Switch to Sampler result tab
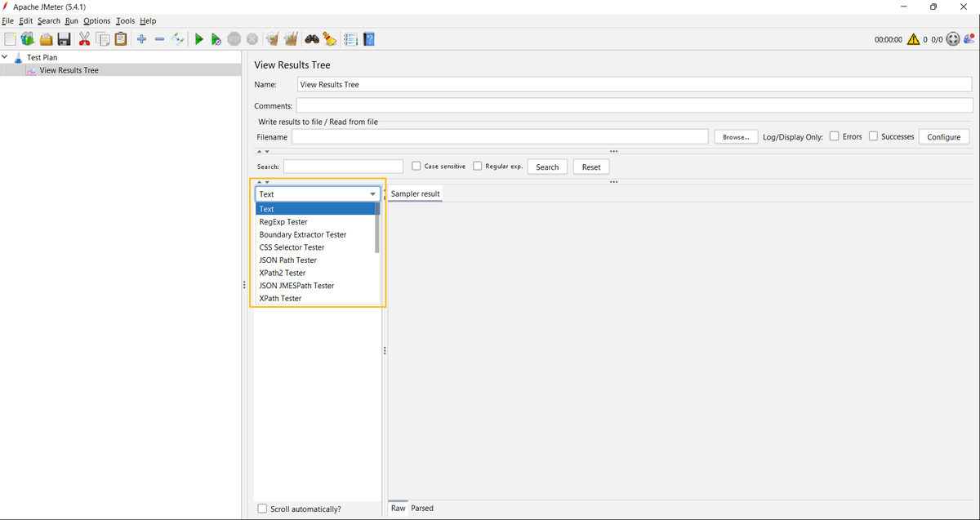 (415, 194)
